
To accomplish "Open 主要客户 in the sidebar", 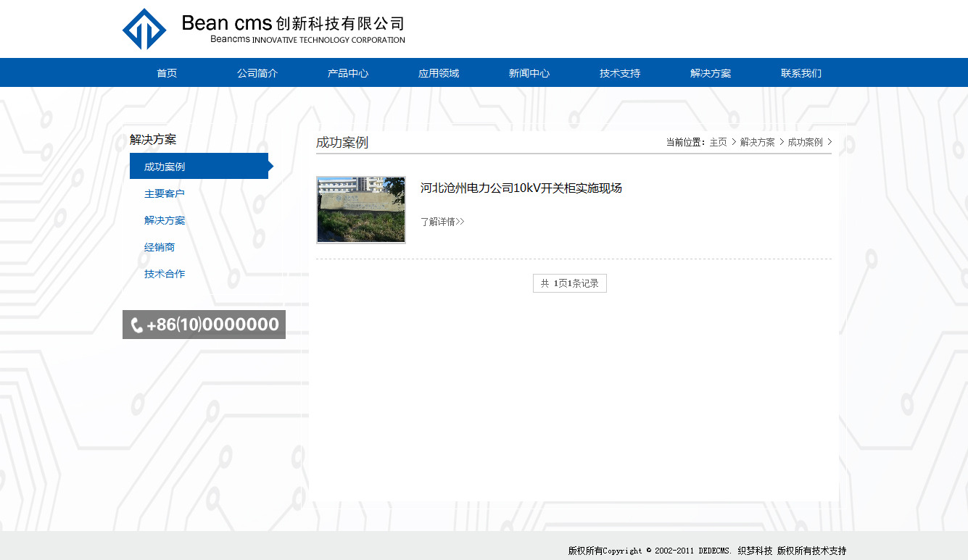I will pyautogui.click(x=165, y=193).
